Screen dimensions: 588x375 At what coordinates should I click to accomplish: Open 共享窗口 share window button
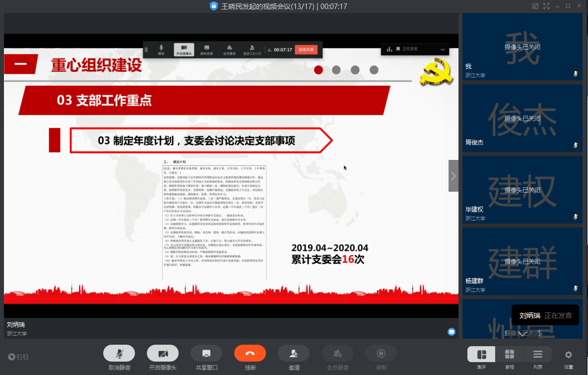[x=206, y=353]
